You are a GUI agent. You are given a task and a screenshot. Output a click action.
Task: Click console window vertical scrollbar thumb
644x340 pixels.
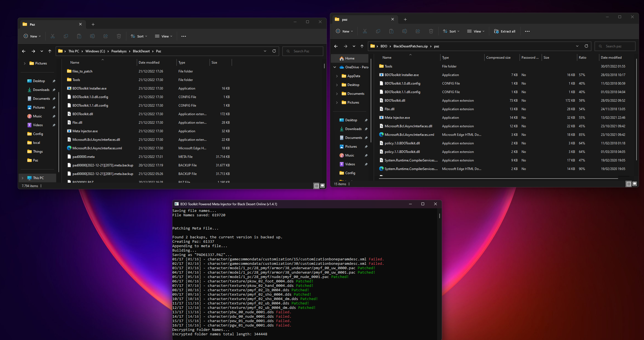click(x=439, y=216)
